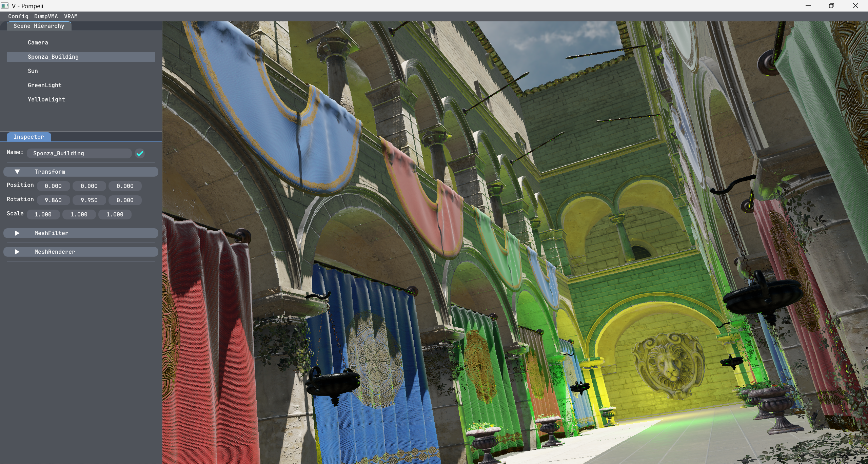Viewport: 868px width, 464px height.
Task: Collapse the Transform section triangle
Action: tap(17, 172)
